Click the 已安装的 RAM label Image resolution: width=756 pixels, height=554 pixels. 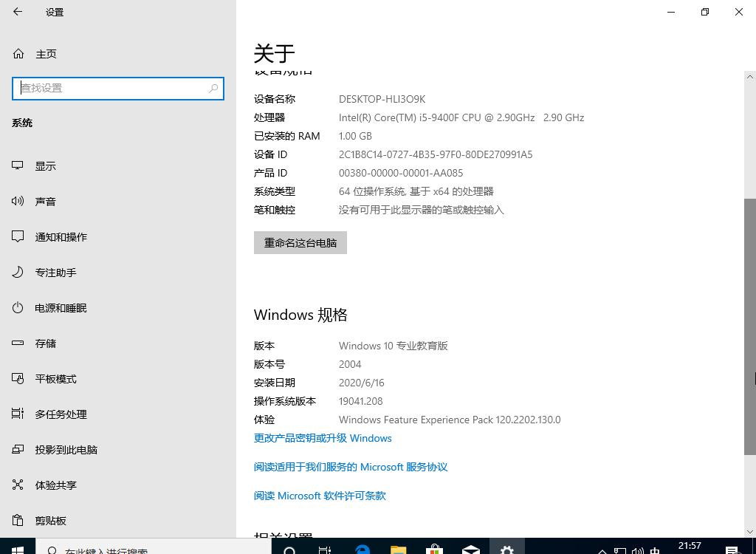(287, 136)
